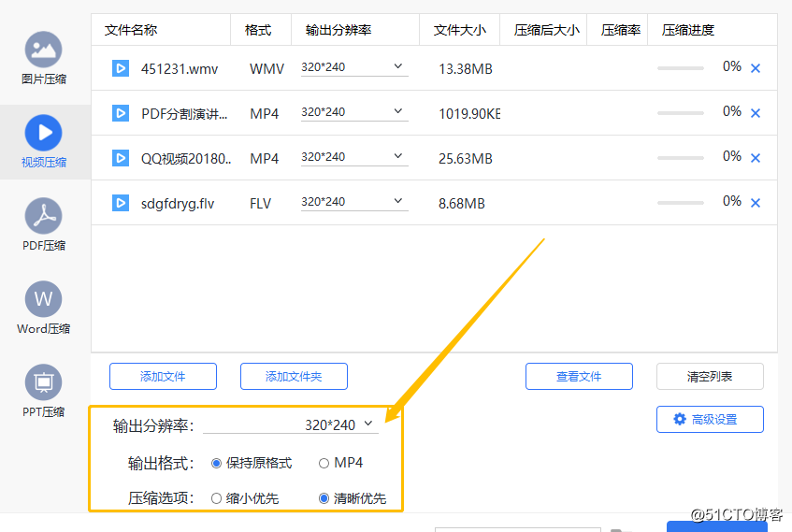Remove 451231.wmv with its X icon
Viewport: 792px width, 532px height.
pos(756,68)
